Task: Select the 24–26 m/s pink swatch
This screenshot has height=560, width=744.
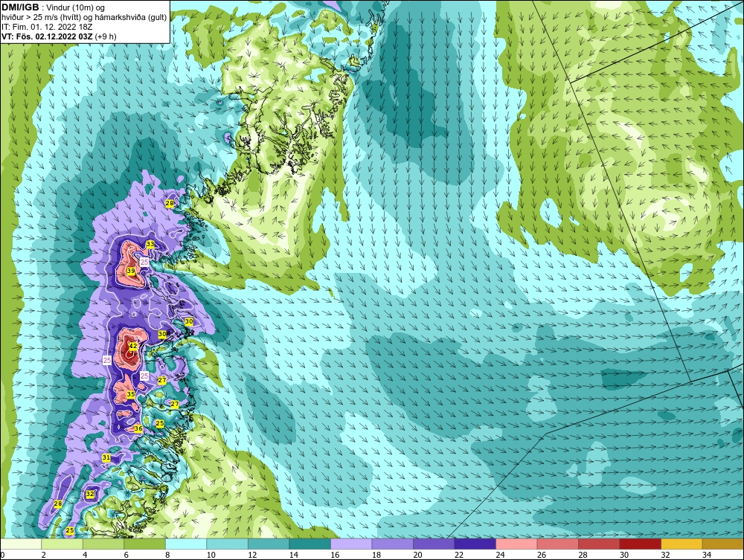Action: click(516, 544)
